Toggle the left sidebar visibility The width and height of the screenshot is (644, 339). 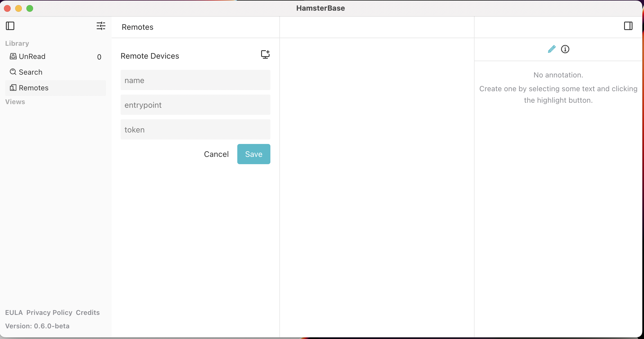10,26
